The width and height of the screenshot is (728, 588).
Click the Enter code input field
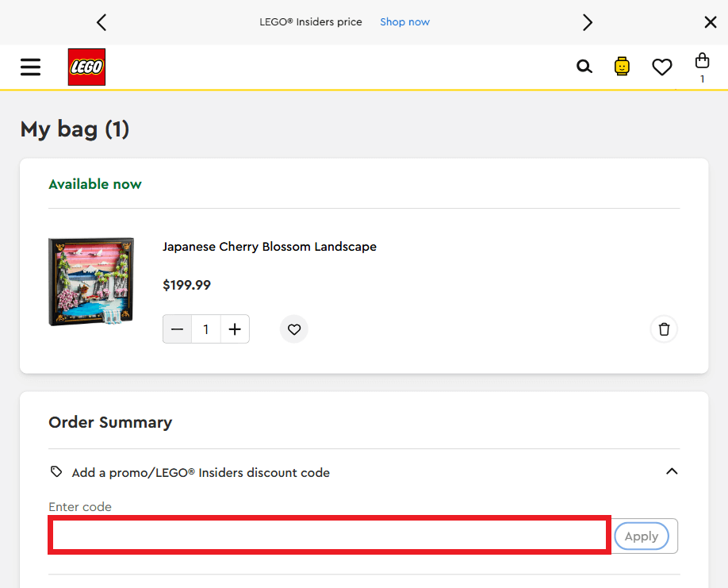click(x=329, y=535)
